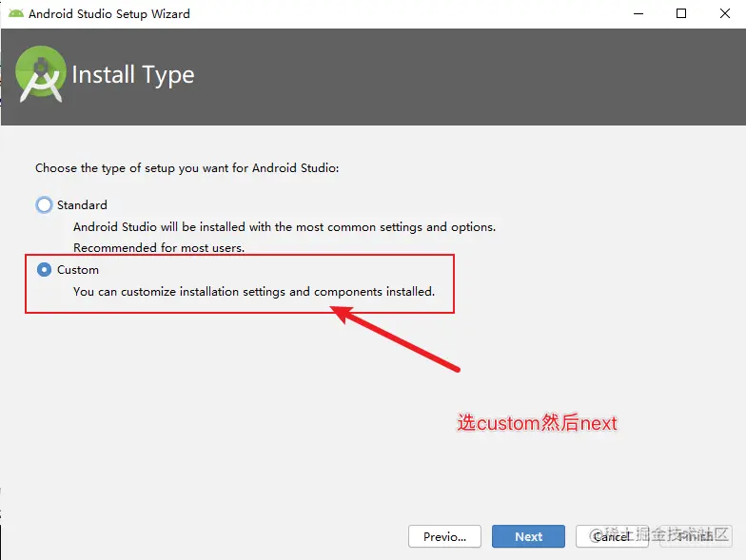Screen dimensions: 746x560
Task: Close the Android Studio Setup Wizard
Action: [x=725, y=13]
